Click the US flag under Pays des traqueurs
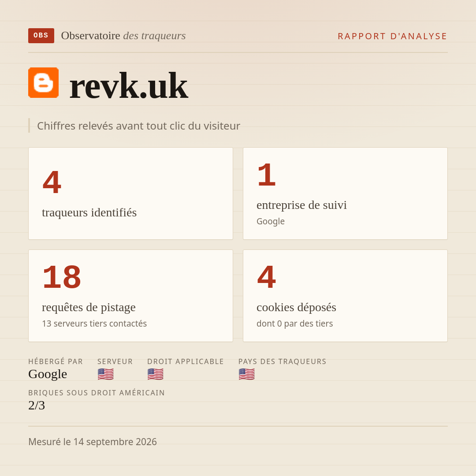This screenshot has width=476, height=476. point(246,374)
